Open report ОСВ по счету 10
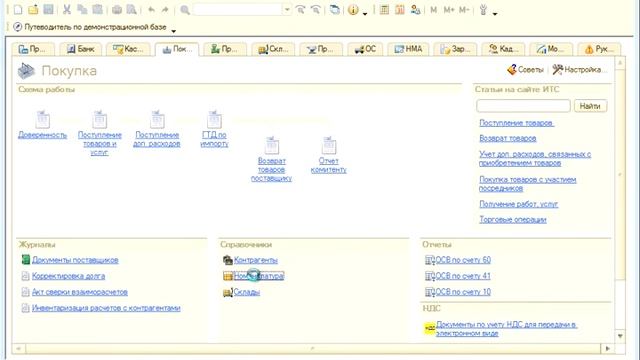 (463, 292)
